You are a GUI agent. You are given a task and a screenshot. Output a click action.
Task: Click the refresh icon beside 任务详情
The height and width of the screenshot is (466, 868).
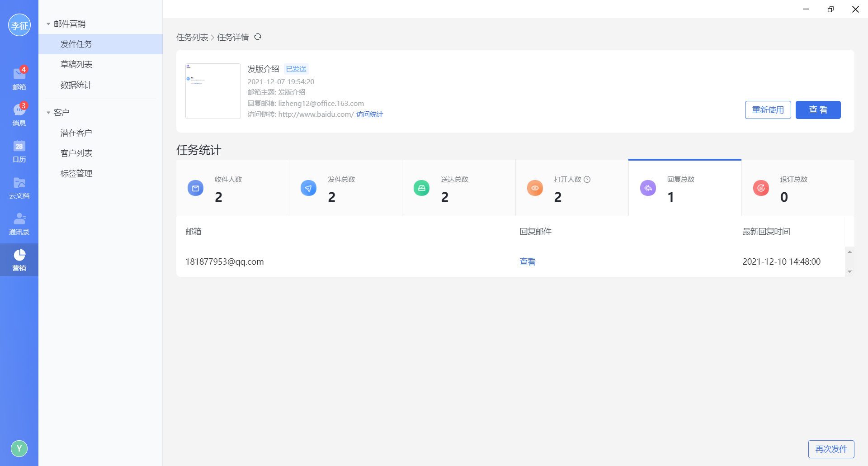258,37
